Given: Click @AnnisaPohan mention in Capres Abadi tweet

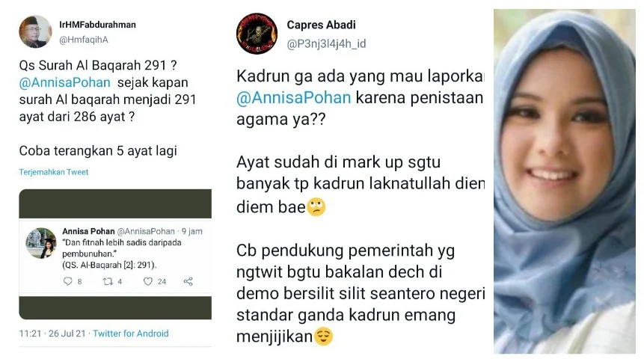Looking at the screenshot, I should pyautogui.click(x=294, y=98).
